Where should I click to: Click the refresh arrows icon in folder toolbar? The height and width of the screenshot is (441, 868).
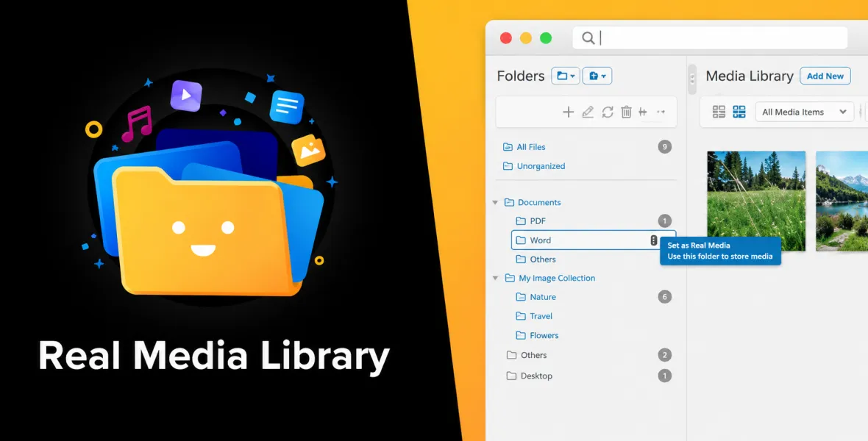pyautogui.click(x=608, y=112)
